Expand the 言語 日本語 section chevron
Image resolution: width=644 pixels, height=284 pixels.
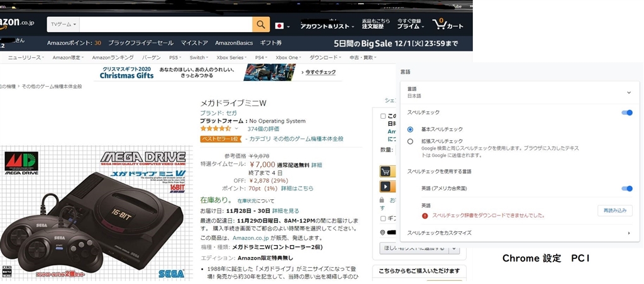629,93
